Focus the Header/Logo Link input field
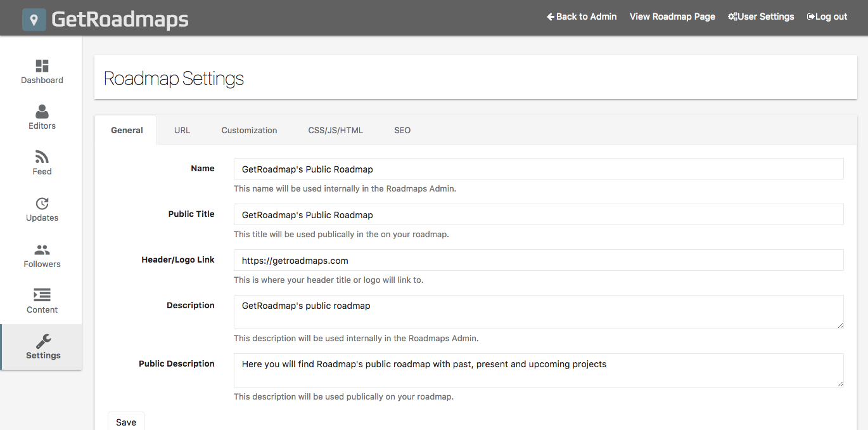Viewport: 868px width, 430px height. pyautogui.click(x=539, y=260)
